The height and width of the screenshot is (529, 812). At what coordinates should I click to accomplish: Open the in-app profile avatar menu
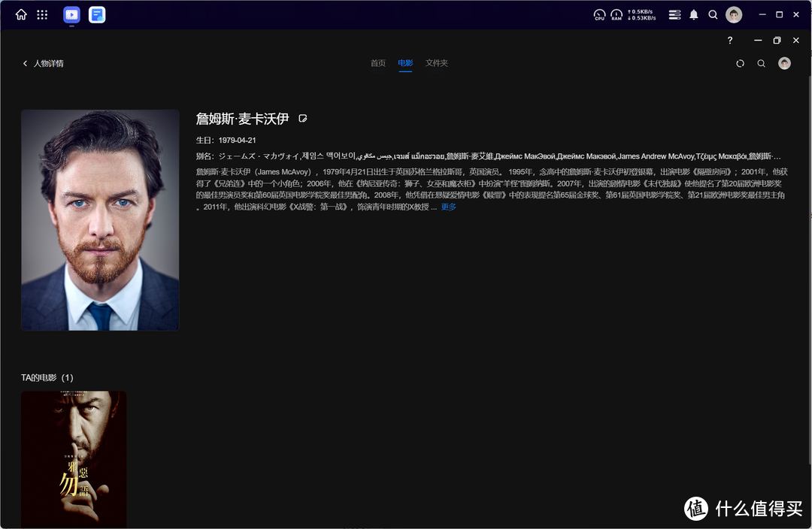[x=784, y=64]
